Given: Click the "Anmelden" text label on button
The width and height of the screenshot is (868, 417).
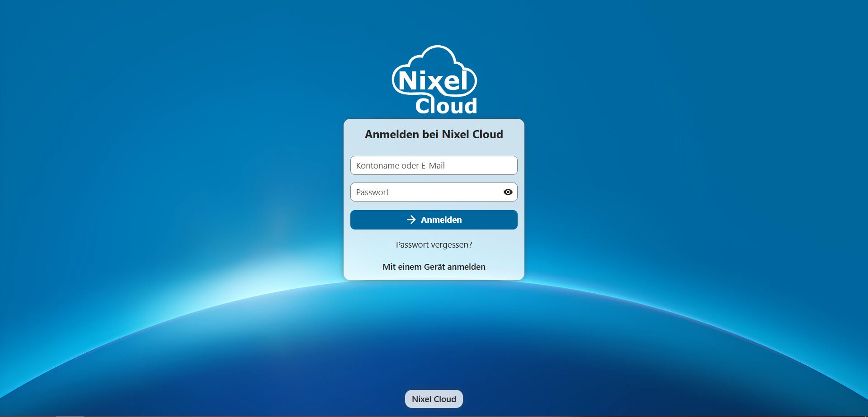Looking at the screenshot, I should [441, 220].
